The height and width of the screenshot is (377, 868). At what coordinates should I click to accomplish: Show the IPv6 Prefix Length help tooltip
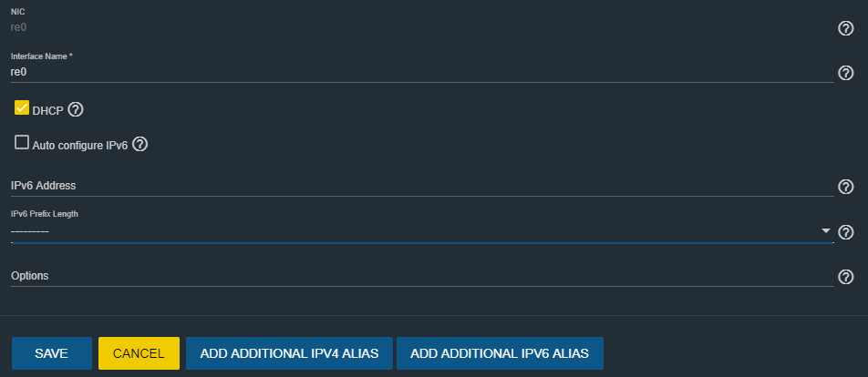pyautogui.click(x=845, y=232)
